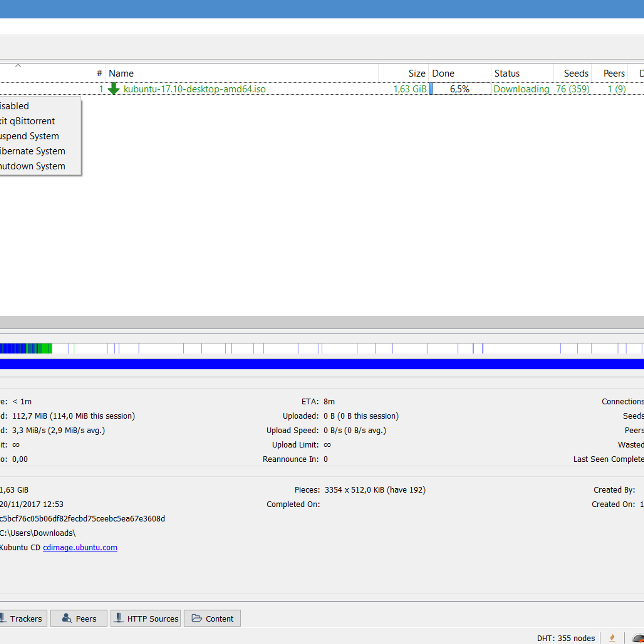Click the solid blue availability bar
Screen dimensions: 644x644
pyautogui.click(x=322, y=364)
